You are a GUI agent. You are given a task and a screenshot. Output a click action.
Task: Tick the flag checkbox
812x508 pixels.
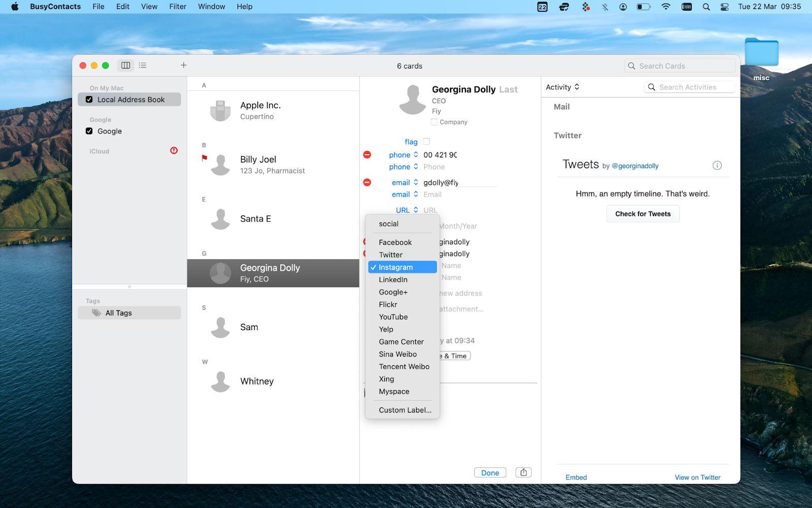tap(426, 142)
